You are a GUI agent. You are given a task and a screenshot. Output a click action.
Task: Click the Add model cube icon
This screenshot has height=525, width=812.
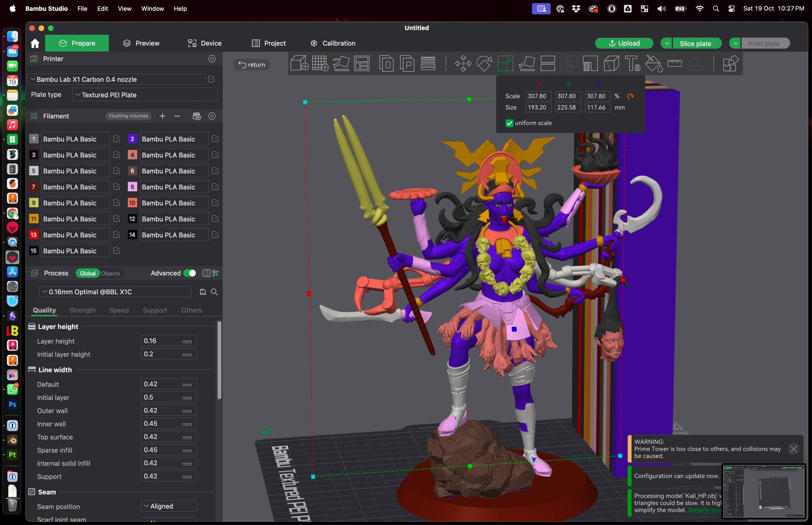(x=299, y=64)
